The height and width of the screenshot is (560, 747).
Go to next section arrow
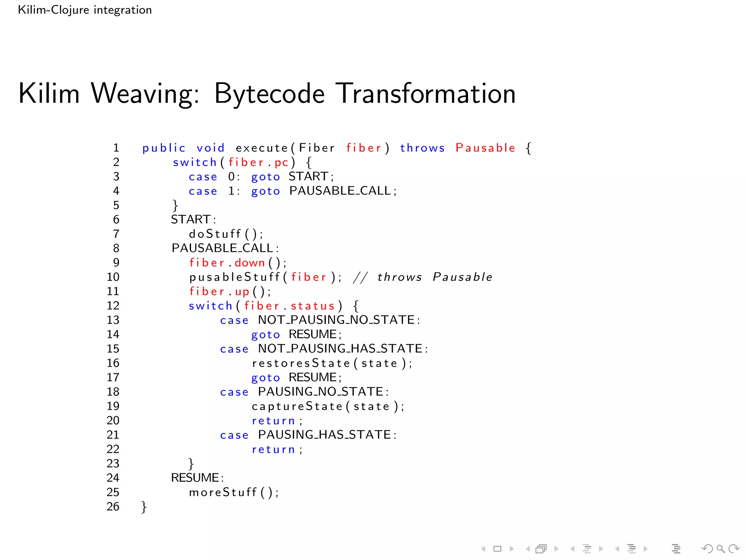click(x=646, y=549)
